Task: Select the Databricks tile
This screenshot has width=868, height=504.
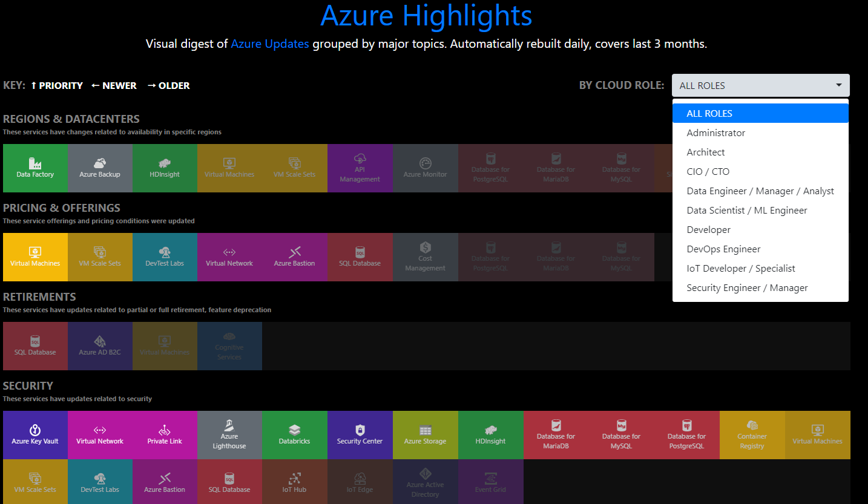Action: (x=295, y=435)
